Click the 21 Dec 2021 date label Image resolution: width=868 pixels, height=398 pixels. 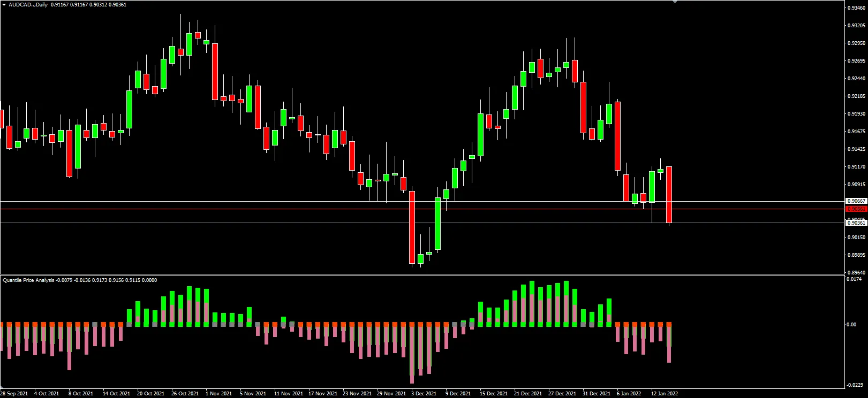click(x=528, y=394)
